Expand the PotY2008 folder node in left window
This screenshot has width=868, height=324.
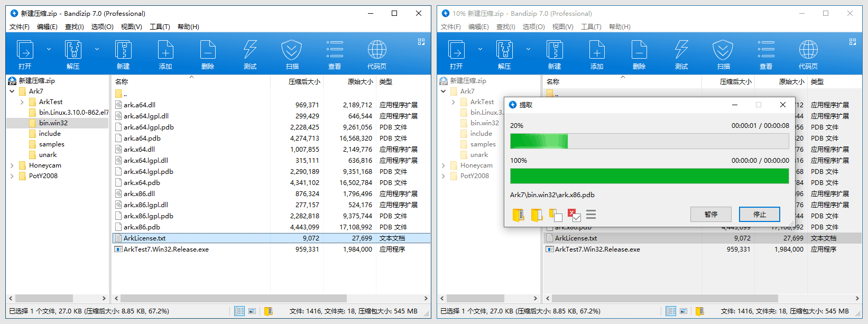click(12, 176)
